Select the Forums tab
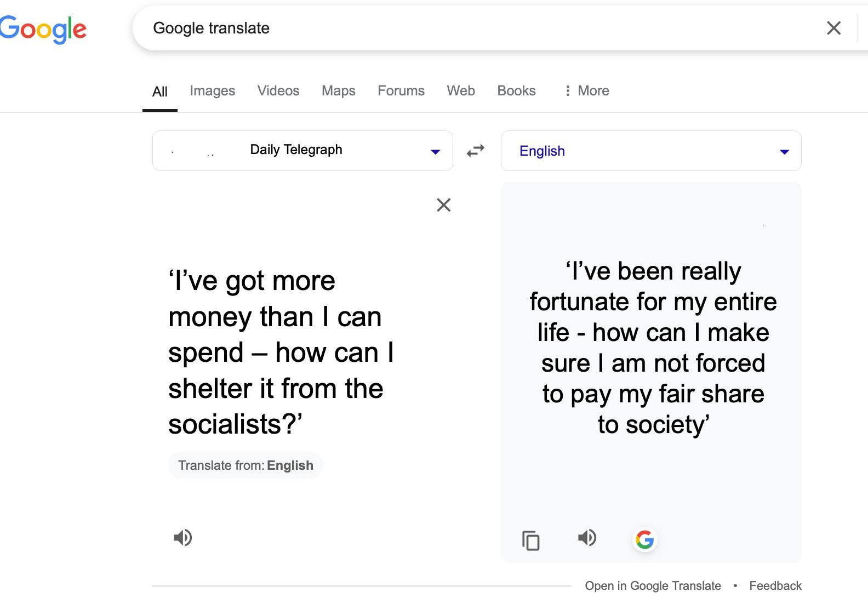 tap(401, 90)
